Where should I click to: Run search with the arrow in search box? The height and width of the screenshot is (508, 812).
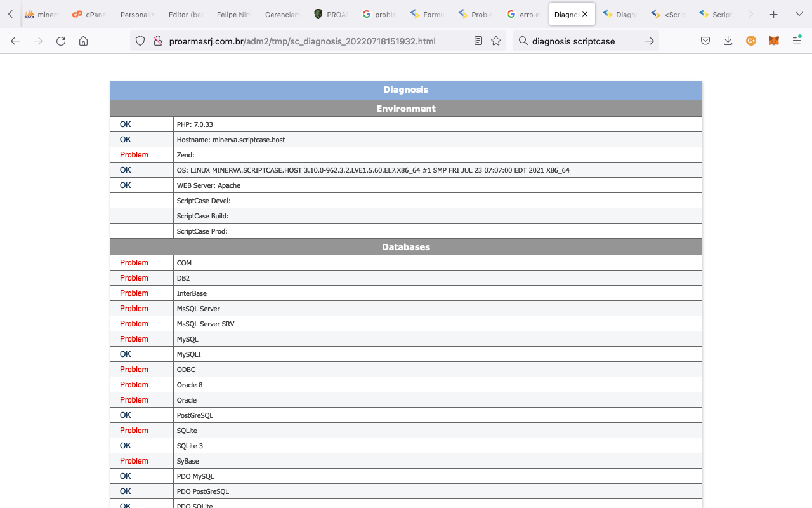click(649, 41)
